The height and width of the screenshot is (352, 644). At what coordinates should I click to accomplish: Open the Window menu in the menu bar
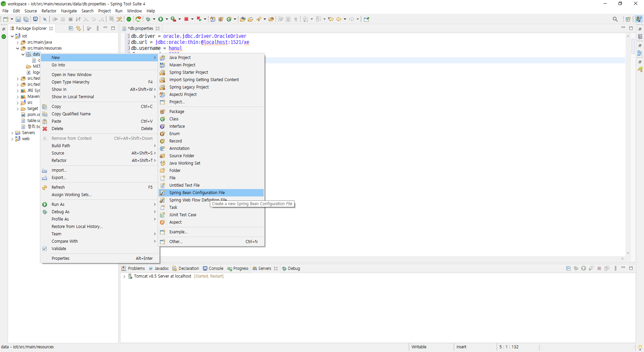click(134, 11)
